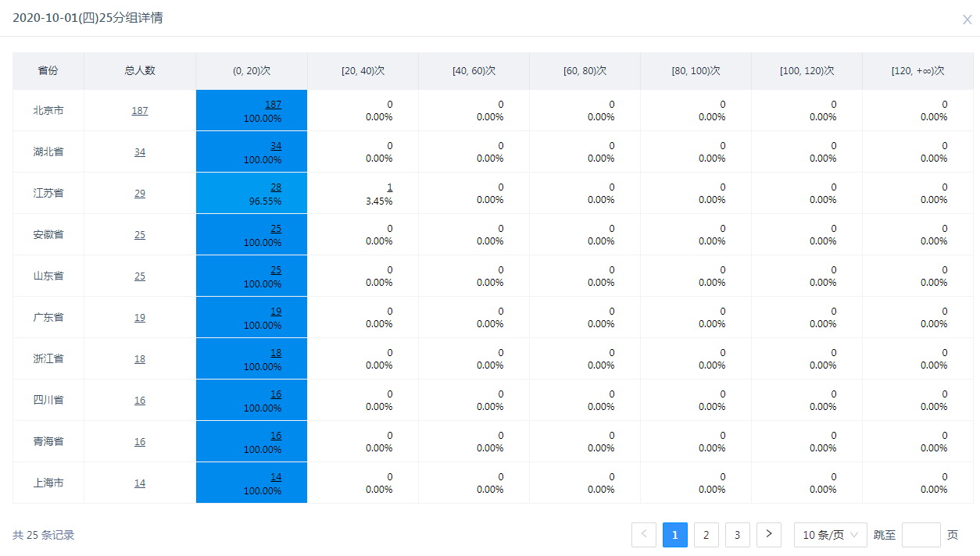Screen dimensions: 980x556
Task: Click 浙江省 total count 18 link
Action: tap(140, 359)
